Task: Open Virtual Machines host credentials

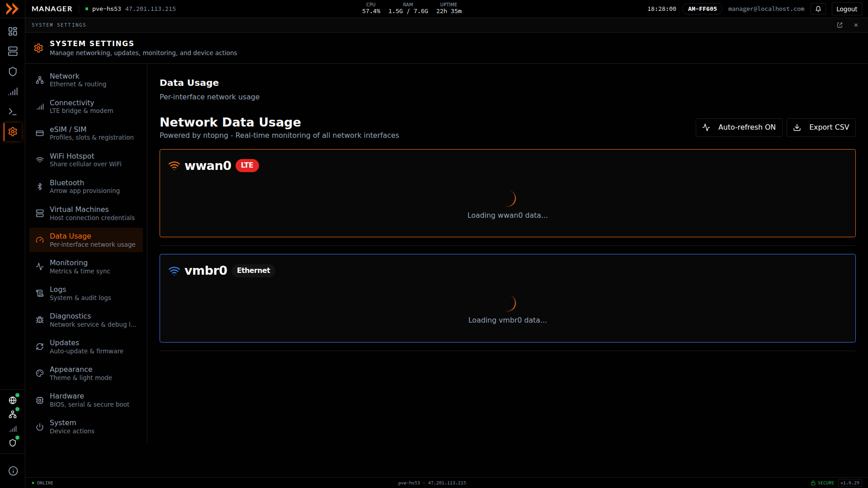Action: click(86, 213)
